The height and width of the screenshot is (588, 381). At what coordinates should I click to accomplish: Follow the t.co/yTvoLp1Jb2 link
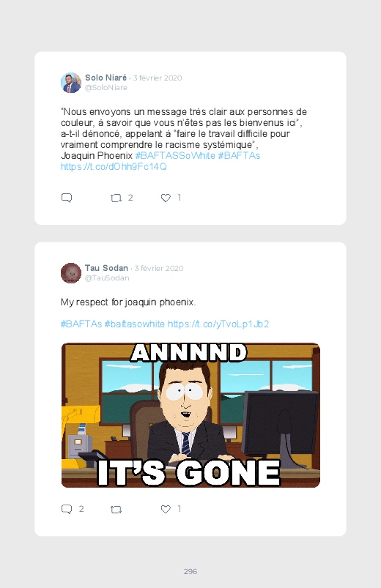click(x=218, y=324)
